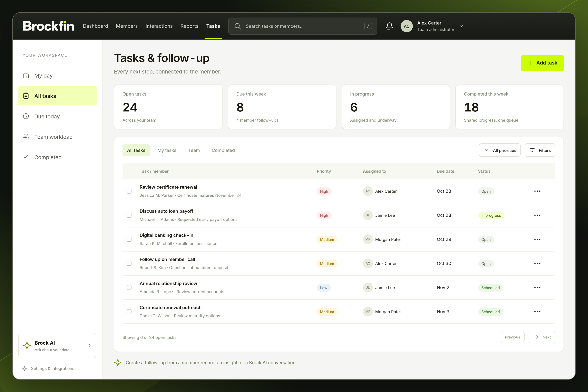Open row options for Review certificate renewal
Image resolution: width=588 pixels, height=392 pixels.
[537, 191]
